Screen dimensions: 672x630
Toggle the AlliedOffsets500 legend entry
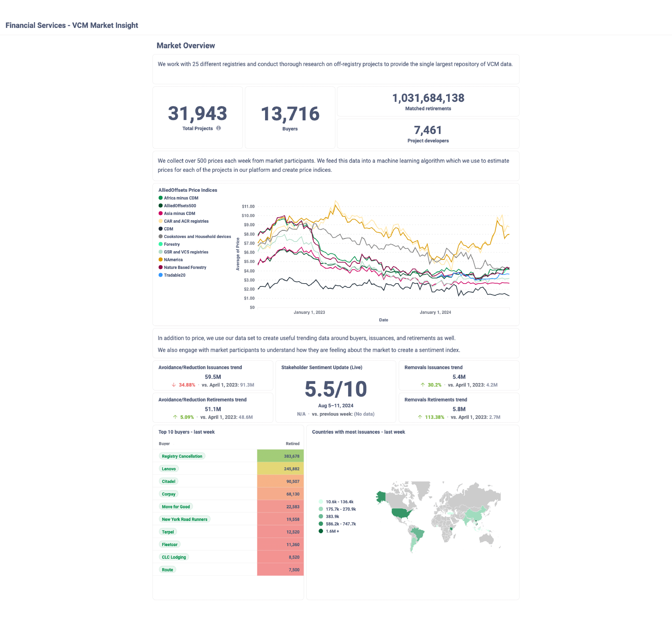point(177,206)
